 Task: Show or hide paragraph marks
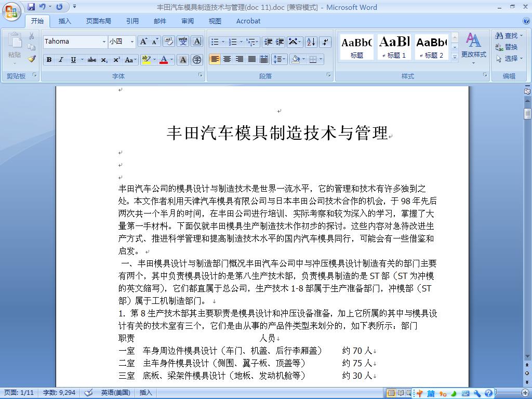click(x=325, y=42)
